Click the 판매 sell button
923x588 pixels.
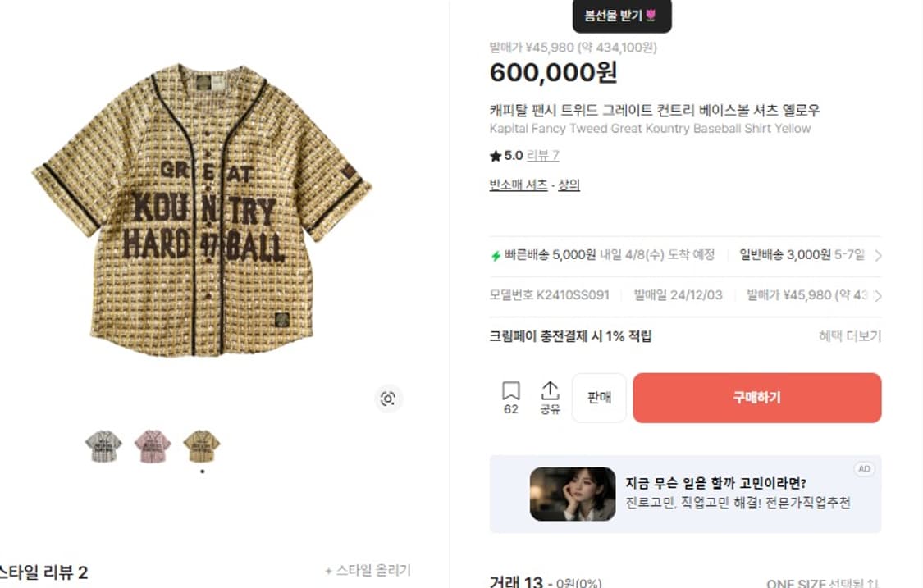pos(599,398)
